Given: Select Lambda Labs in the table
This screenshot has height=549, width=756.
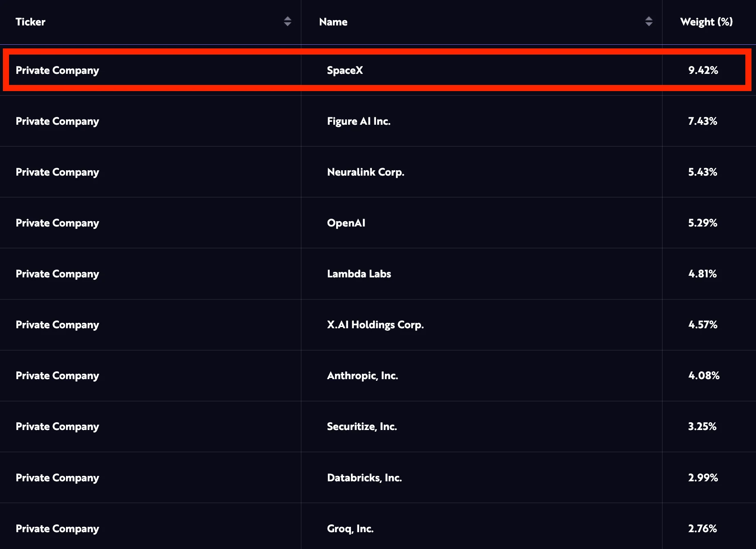Looking at the screenshot, I should tap(359, 274).
